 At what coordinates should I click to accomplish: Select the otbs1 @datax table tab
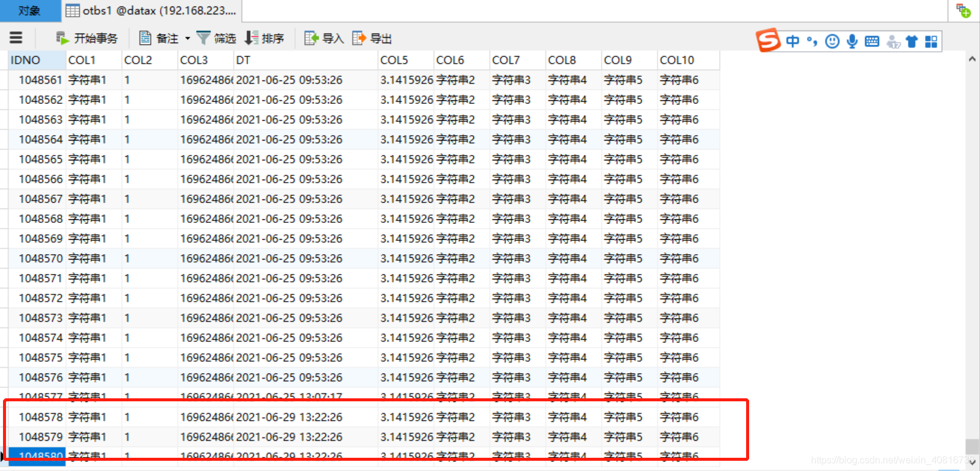pos(152,10)
